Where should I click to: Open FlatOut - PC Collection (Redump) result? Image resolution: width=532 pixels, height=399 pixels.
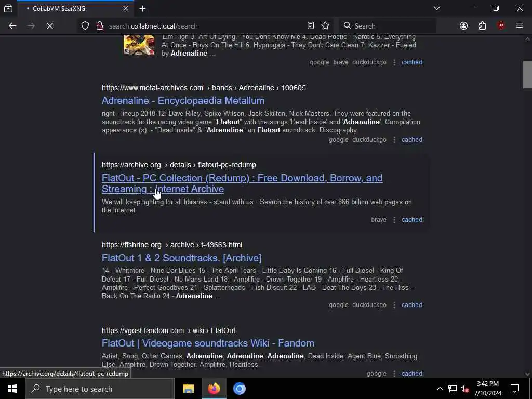(x=242, y=183)
